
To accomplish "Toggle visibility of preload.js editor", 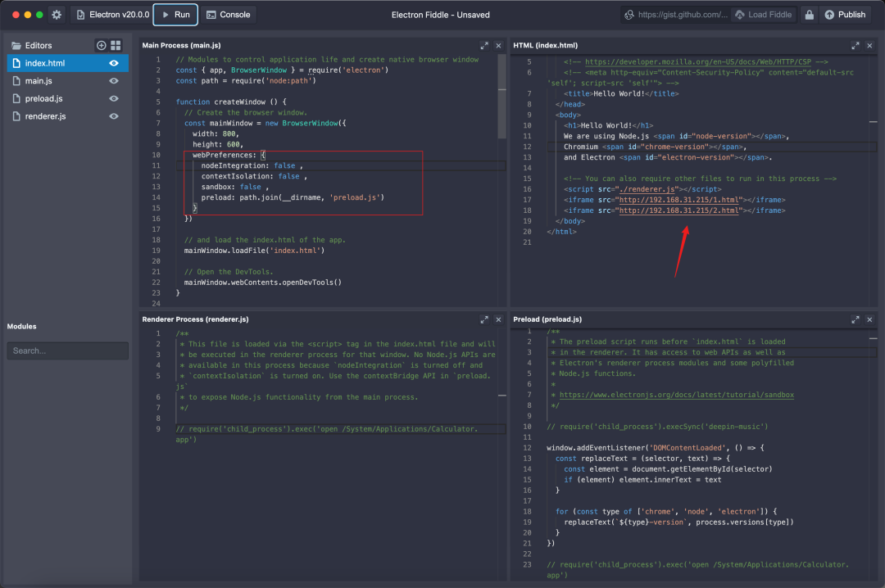I will 113,98.
